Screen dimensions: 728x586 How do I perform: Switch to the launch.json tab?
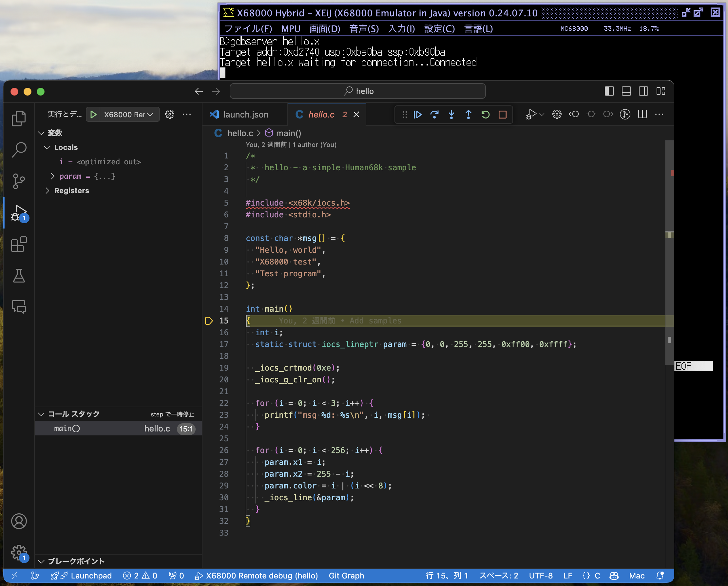[x=245, y=115]
